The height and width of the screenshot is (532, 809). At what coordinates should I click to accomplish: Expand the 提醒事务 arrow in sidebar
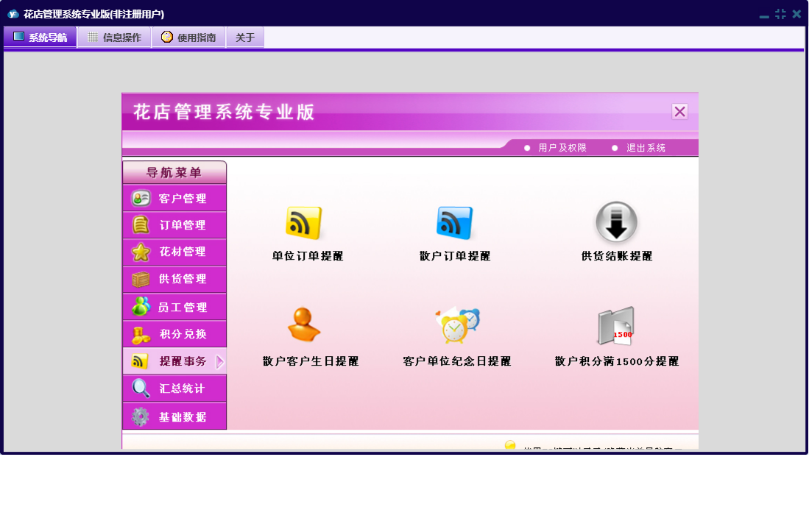pos(219,361)
